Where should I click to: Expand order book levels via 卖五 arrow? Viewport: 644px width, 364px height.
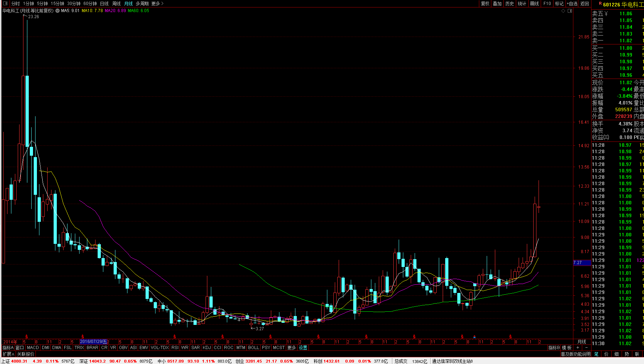[x=606, y=14]
